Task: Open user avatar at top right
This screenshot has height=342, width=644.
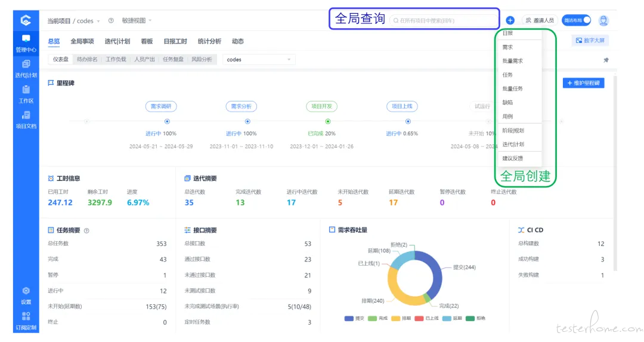Action: 603,20
